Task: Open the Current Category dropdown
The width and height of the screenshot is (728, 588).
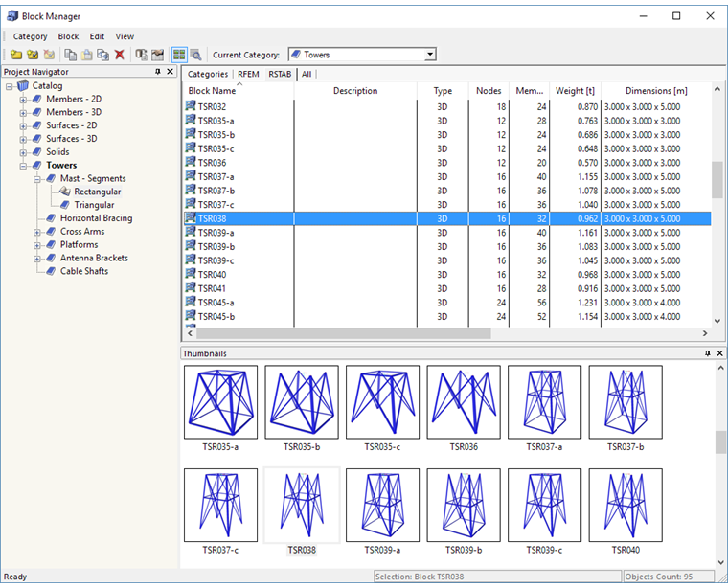Action: [x=430, y=56]
